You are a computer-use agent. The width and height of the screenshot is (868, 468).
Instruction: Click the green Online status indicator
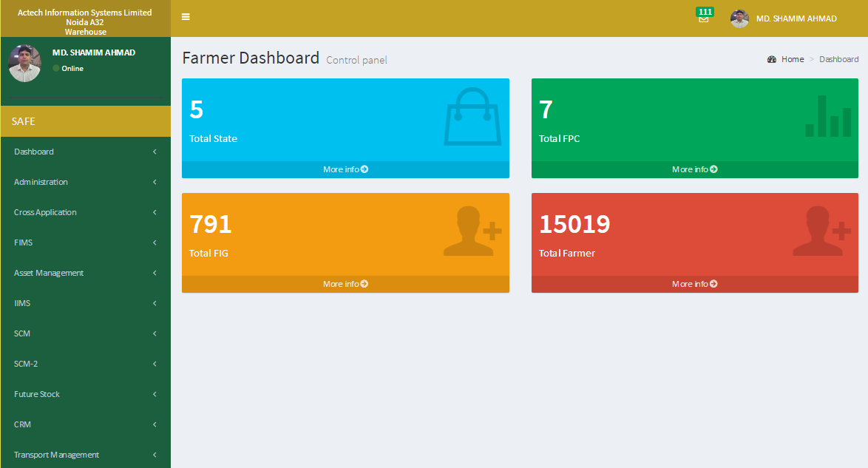coord(56,68)
